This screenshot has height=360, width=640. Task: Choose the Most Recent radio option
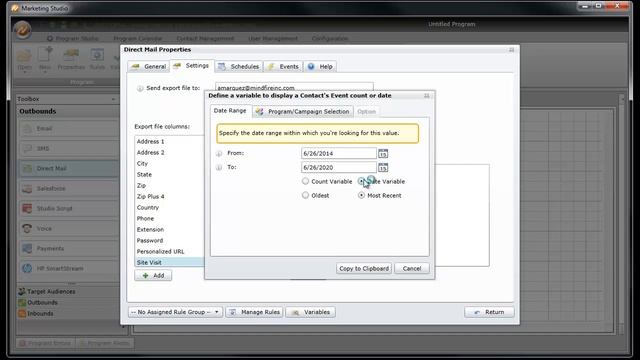pyautogui.click(x=361, y=196)
